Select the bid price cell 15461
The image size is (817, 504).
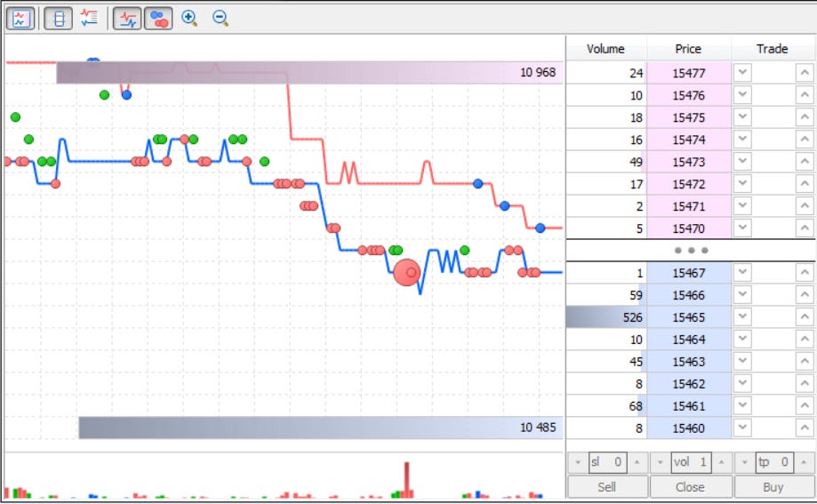pos(688,405)
